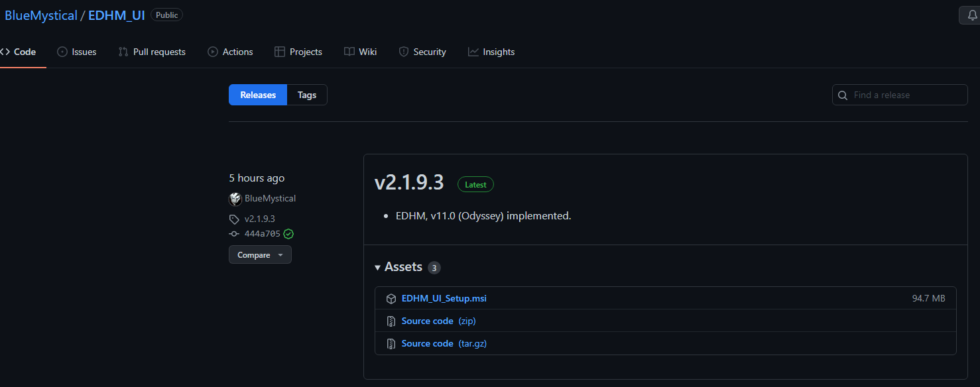Click the package icon for EDHM_UI_Setup.msi
Viewport: 980px width, 387px height.
tap(391, 299)
